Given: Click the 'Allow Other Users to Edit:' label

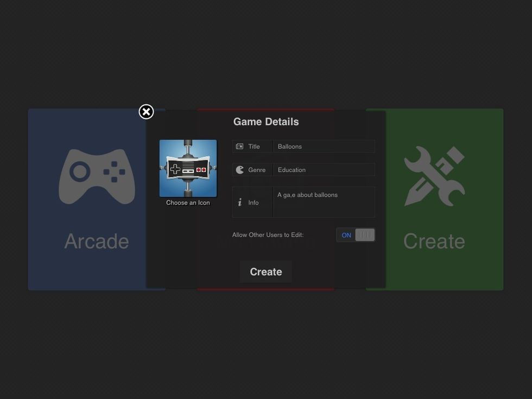Looking at the screenshot, I should tap(268, 235).
